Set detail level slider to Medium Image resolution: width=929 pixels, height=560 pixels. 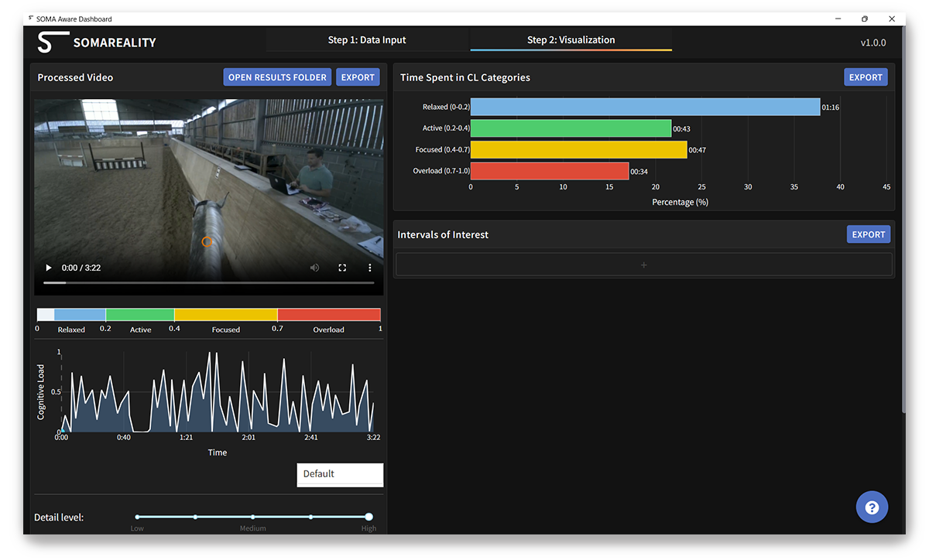tap(253, 517)
